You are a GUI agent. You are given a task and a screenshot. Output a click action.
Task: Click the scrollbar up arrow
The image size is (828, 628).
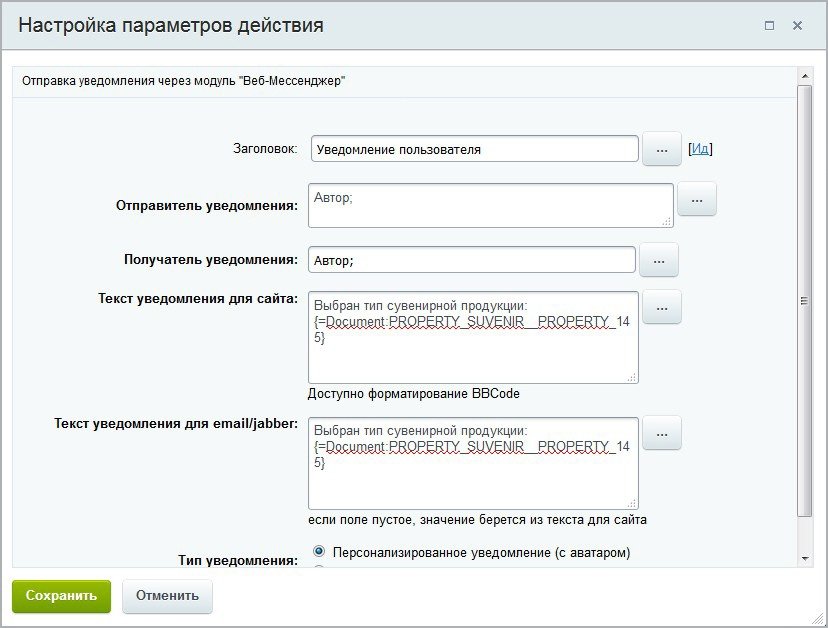point(805,76)
